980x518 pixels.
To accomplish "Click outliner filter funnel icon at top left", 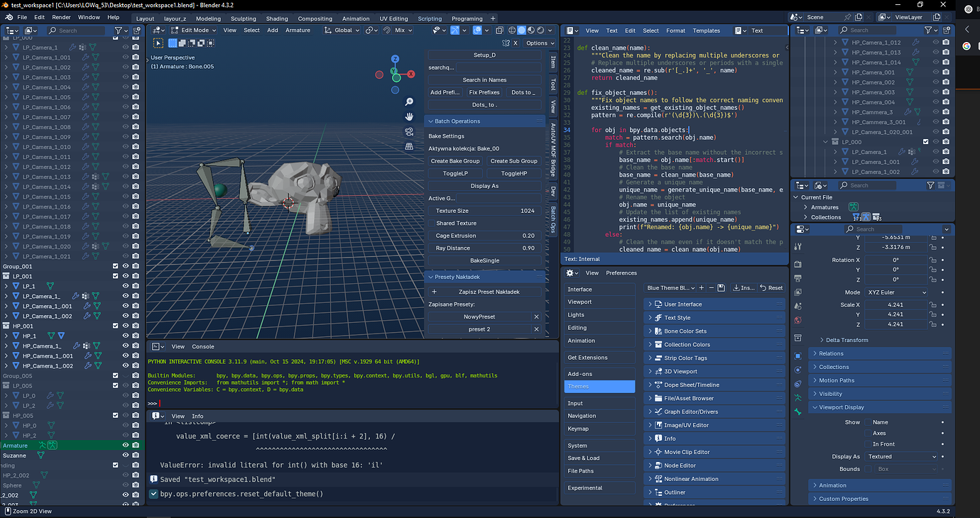I will pos(119,31).
